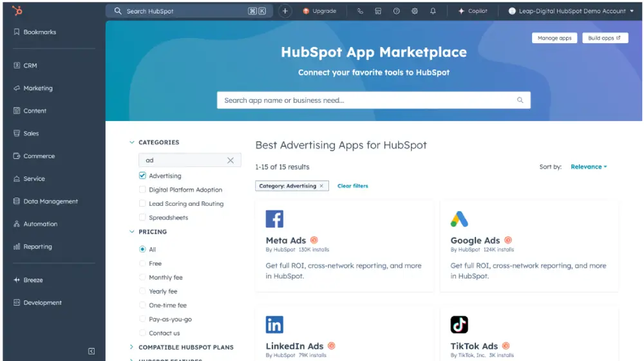644x361 pixels.
Task: Click the HubSpot sprocket logo
Action: tap(17, 11)
